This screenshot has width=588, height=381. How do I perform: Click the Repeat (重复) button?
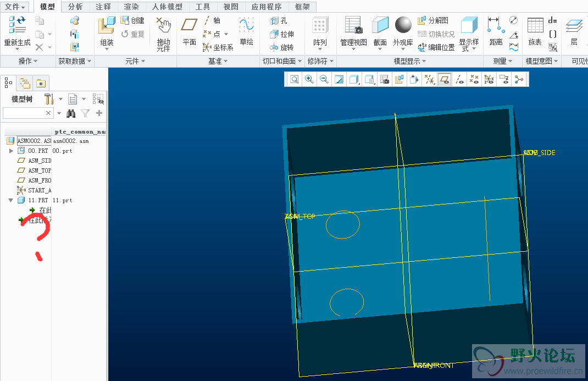click(x=133, y=34)
